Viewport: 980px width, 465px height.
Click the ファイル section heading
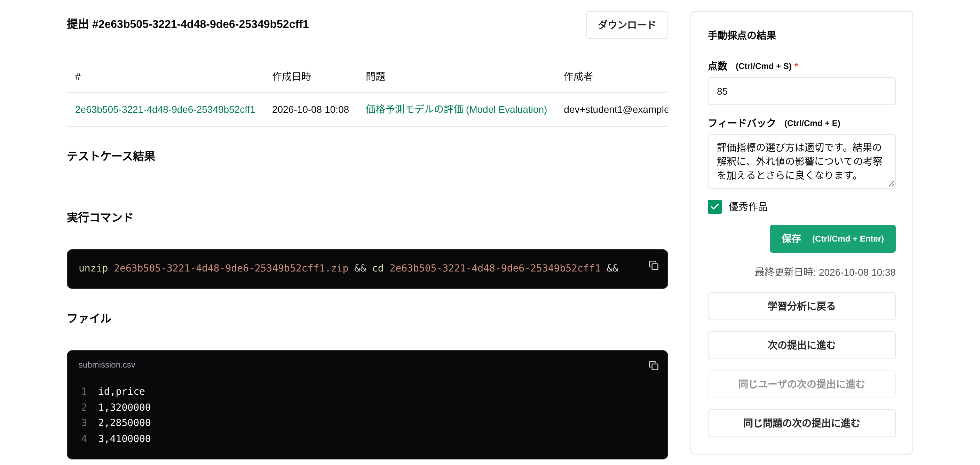tap(89, 318)
